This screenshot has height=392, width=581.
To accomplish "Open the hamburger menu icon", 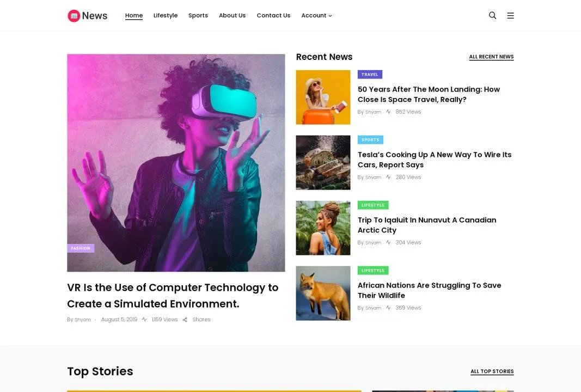I will point(510,16).
